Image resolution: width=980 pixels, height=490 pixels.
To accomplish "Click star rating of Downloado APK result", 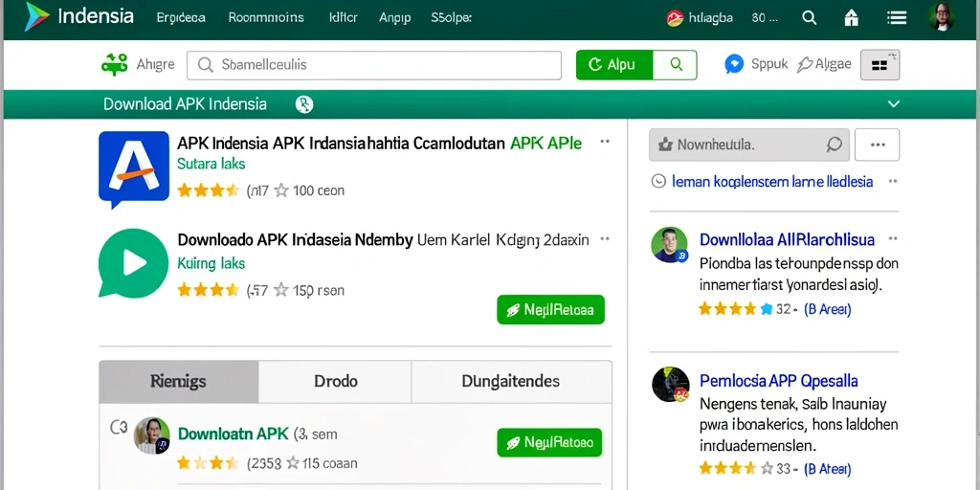I will point(208,289).
